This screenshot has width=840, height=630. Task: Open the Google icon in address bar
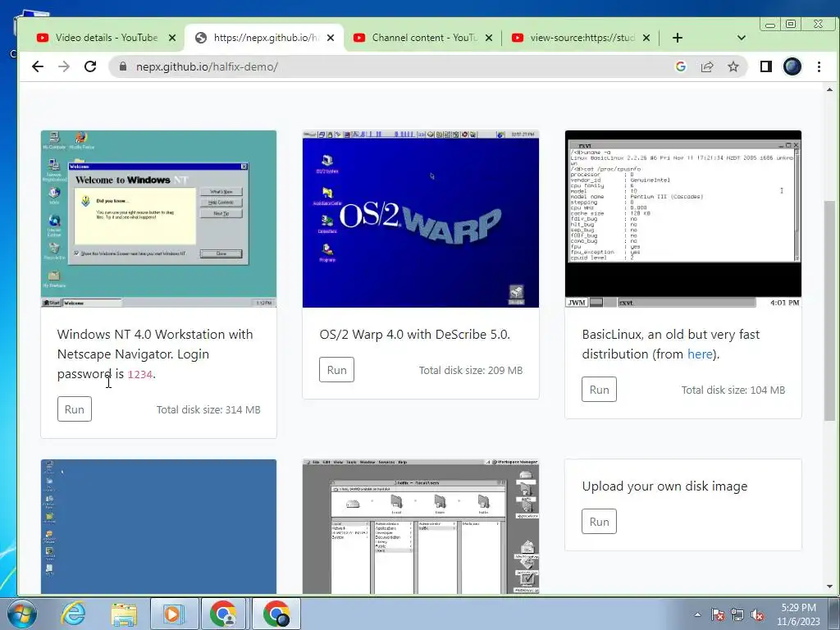[x=681, y=66]
